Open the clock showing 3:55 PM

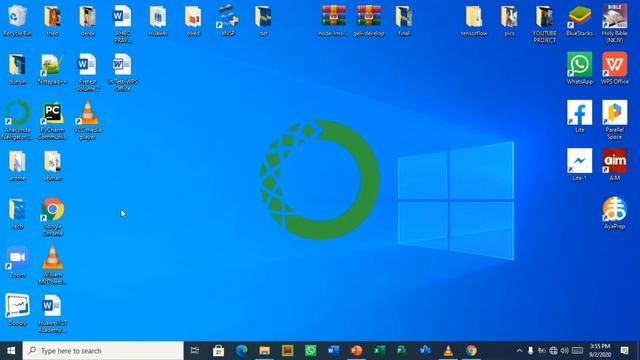pos(600,351)
